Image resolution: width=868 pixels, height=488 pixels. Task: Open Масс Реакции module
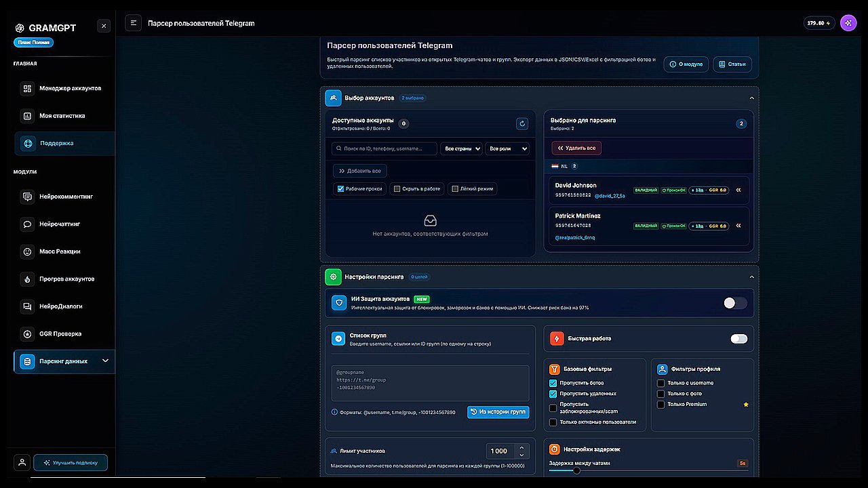pyautogui.click(x=64, y=251)
